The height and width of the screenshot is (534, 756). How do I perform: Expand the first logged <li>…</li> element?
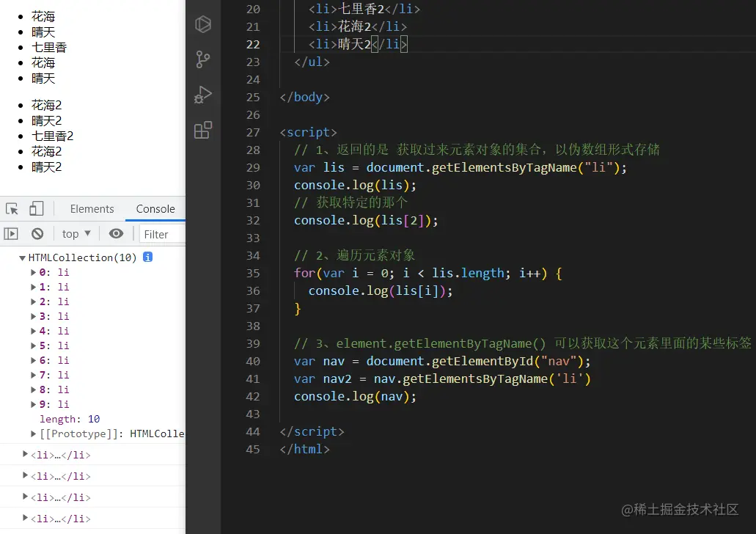25,454
